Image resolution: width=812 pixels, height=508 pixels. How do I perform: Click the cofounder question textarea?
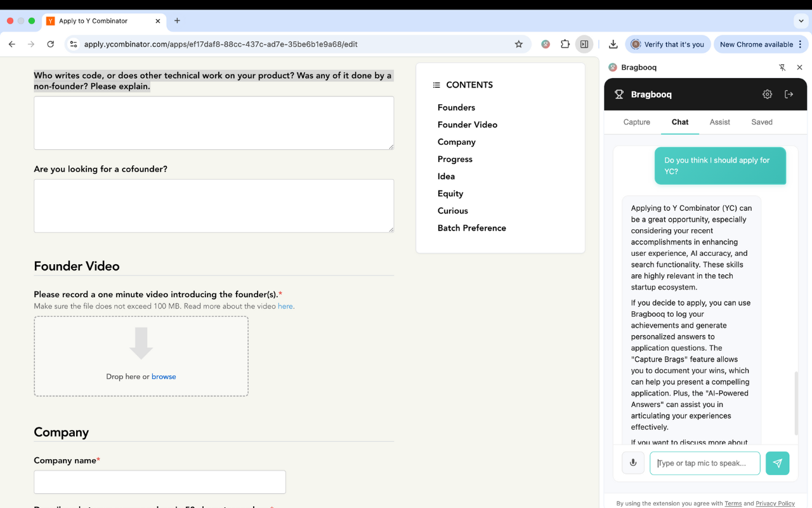click(214, 206)
